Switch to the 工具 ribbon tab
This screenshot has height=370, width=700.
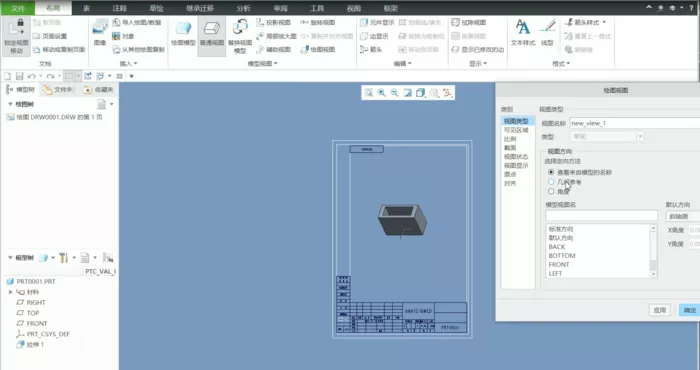coord(317,8)
